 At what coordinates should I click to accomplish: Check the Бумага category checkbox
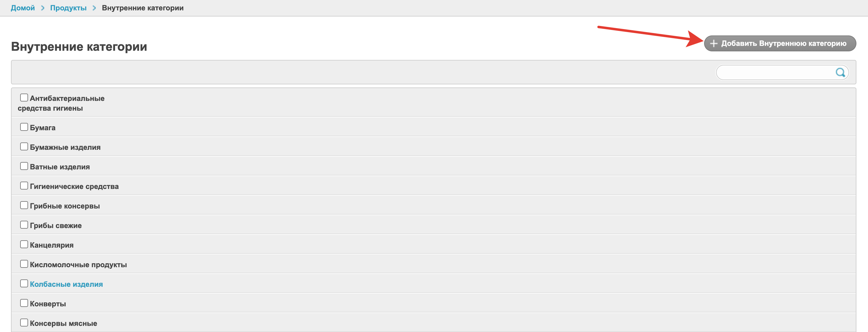click(24, 127)
